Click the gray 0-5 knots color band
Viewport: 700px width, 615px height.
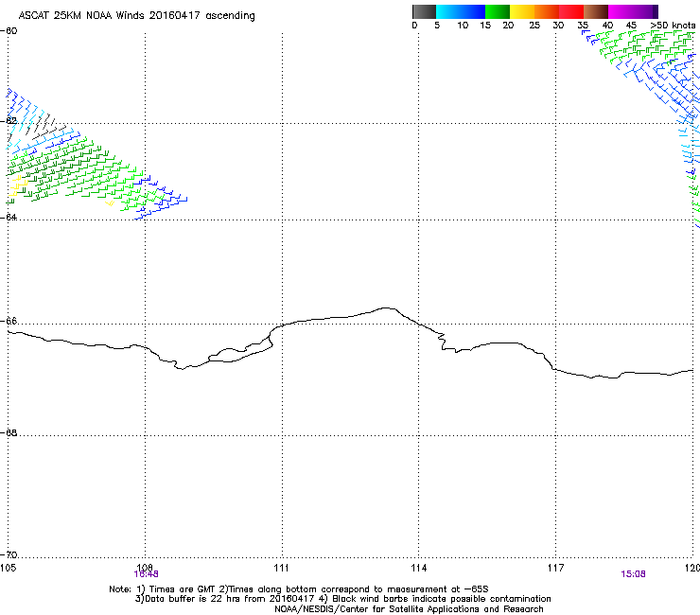[424, 11]
